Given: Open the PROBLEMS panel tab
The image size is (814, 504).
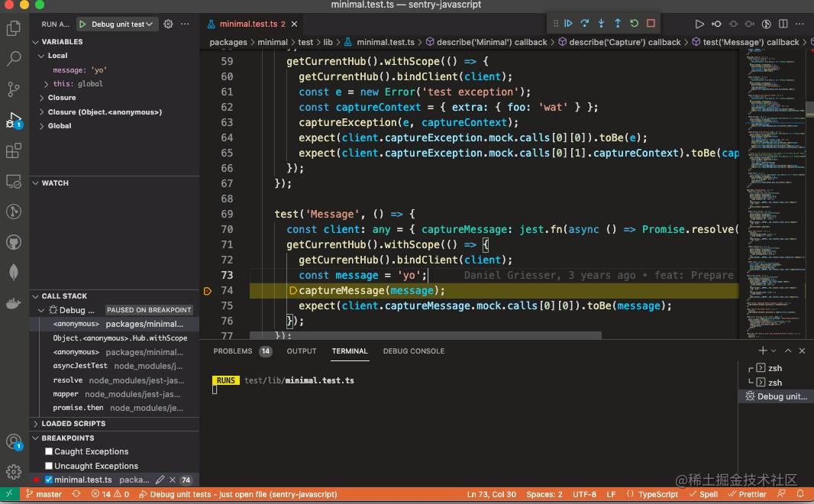Looking at the screenshot, I should click(234, 351).
